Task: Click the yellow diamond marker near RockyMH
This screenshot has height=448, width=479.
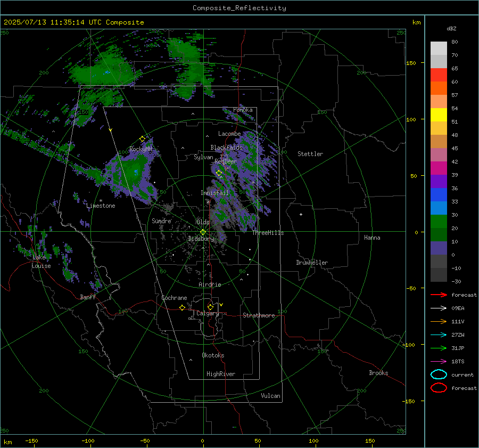Action: coord(142,139)
